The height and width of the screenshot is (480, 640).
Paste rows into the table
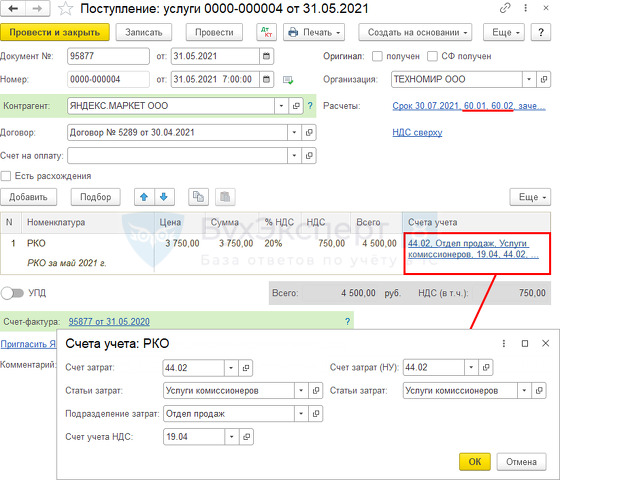pyautogui.click(x=225, y=197)
